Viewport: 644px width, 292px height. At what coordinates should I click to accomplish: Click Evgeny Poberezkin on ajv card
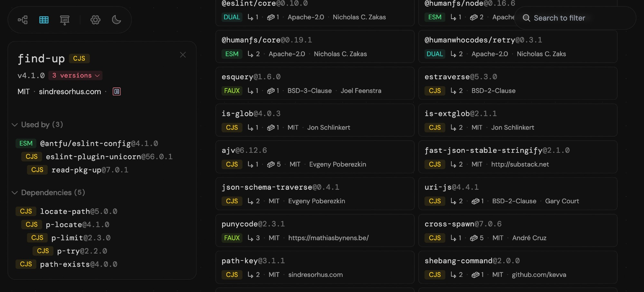pos(337,164)
